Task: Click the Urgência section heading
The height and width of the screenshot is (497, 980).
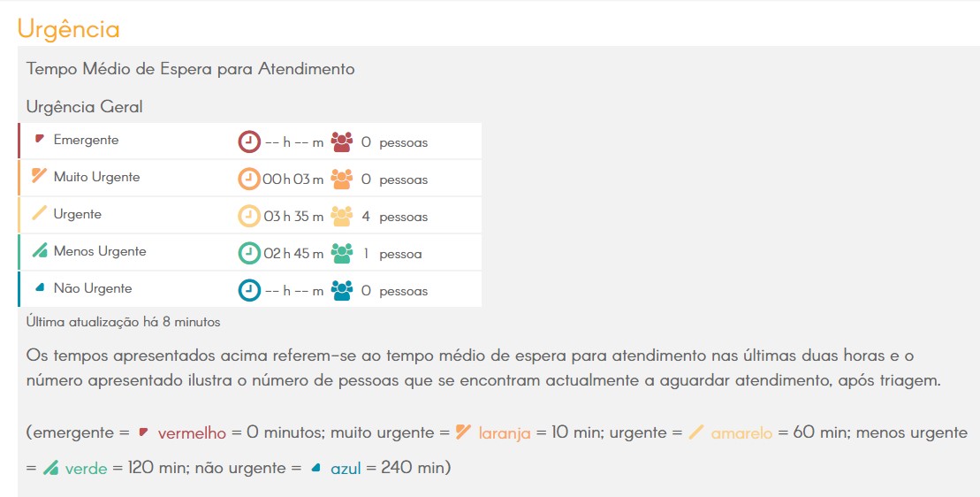Action: [69, 29]
